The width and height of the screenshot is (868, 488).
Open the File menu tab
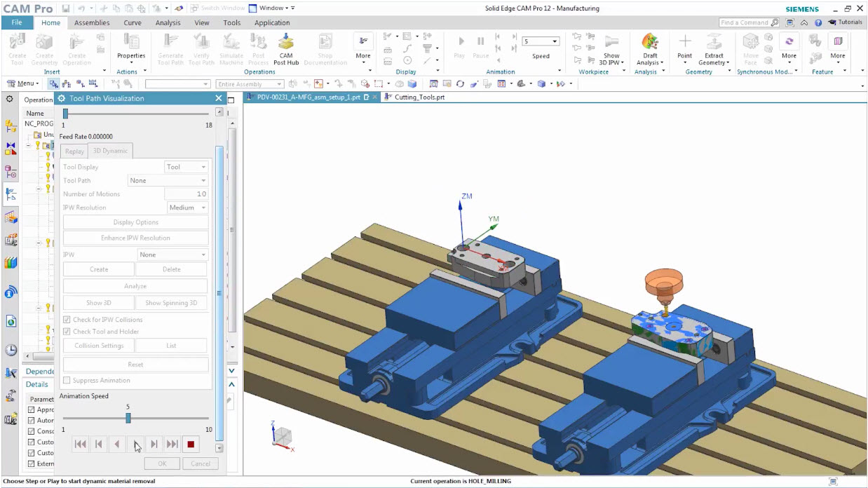coord(16,22)
